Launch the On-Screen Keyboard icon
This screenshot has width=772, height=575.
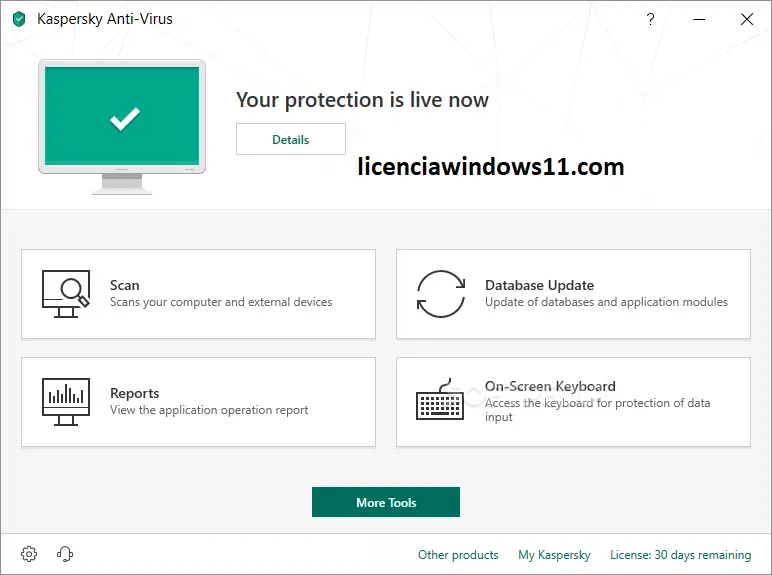[x=440, y=399]
